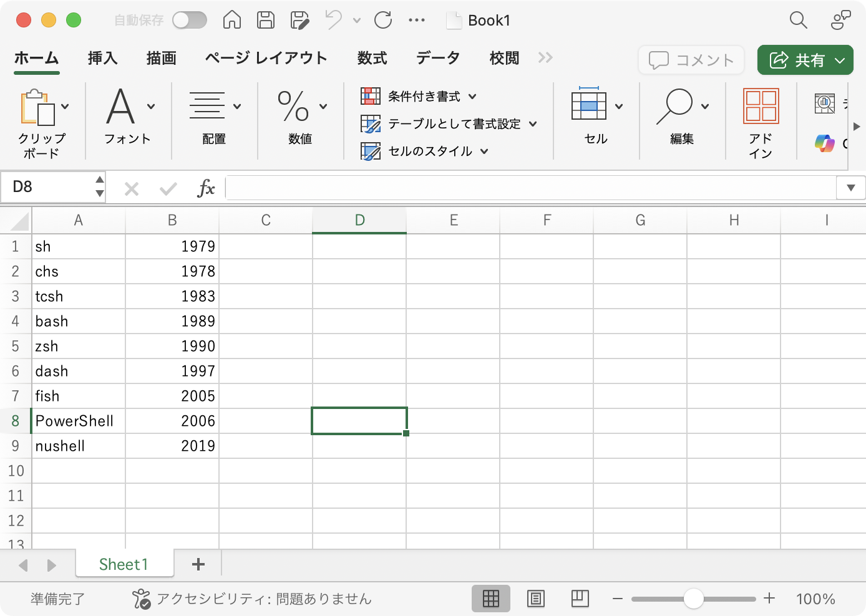Toggle the 自動保存 AutoSave switch

[x=189, y=20]
